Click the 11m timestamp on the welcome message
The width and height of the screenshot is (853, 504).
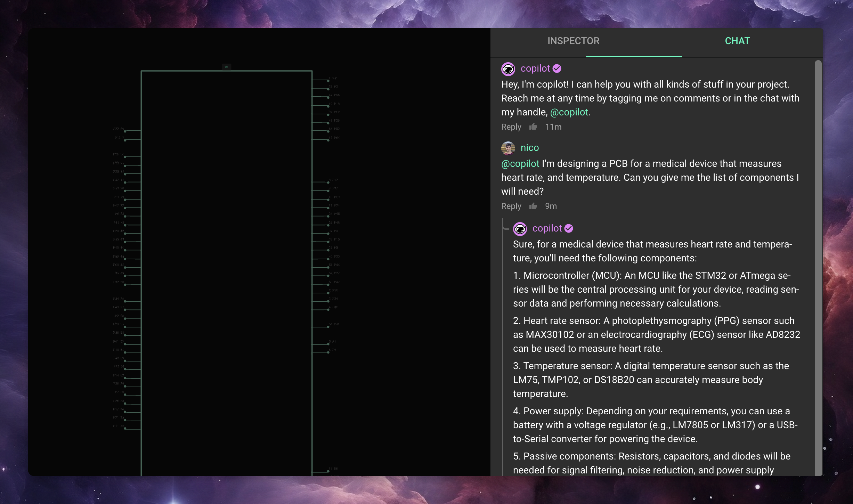(x=553, y=127)
